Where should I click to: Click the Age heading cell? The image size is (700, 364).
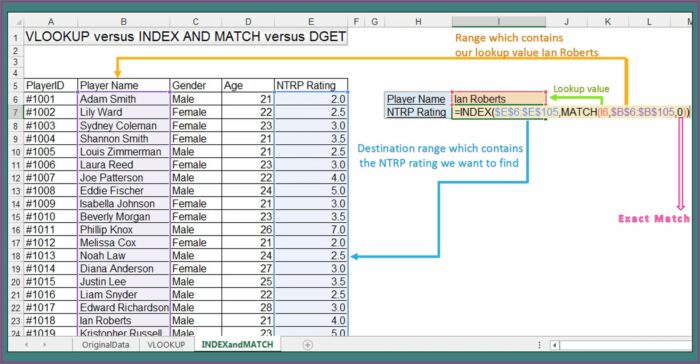click(248, 85)
